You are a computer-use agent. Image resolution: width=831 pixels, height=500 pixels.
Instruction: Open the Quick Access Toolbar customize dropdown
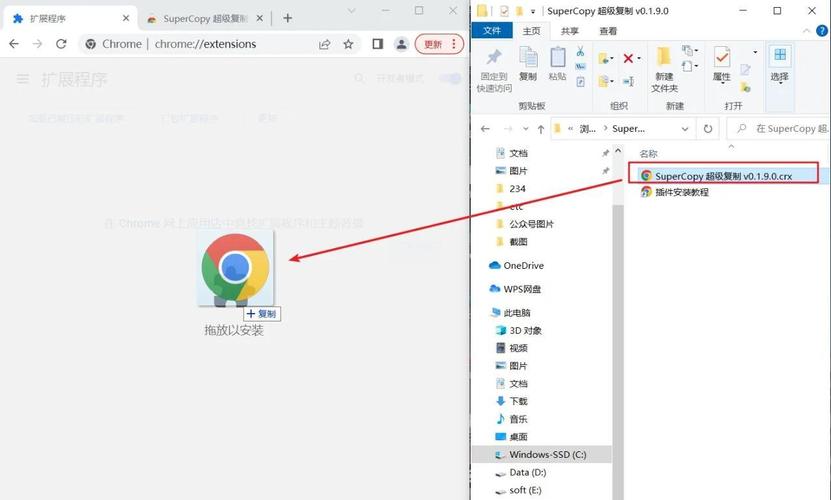533,11
